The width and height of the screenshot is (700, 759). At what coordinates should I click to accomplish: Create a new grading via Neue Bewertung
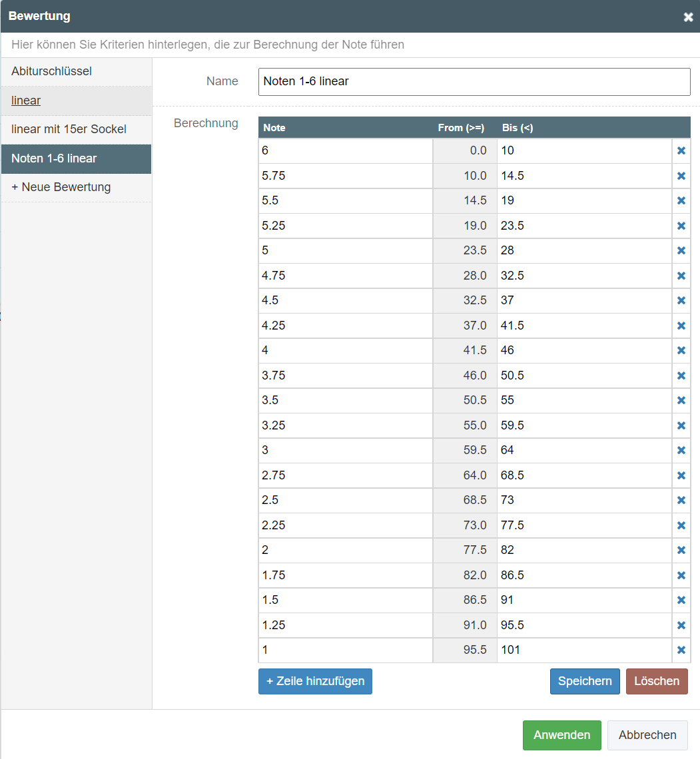pos(61,187)
